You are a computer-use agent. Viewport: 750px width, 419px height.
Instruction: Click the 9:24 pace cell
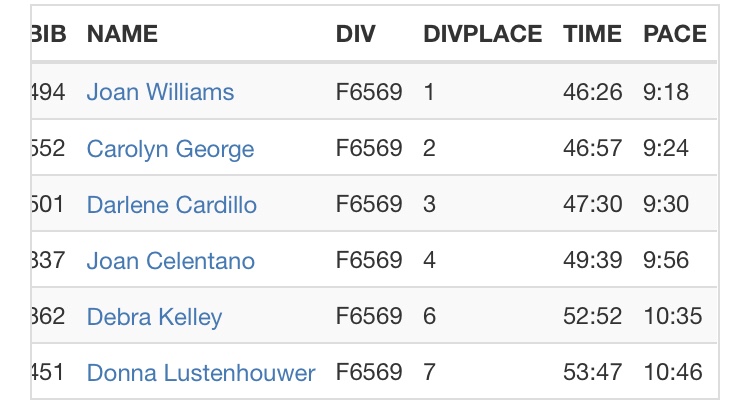[x=665, y=149]
